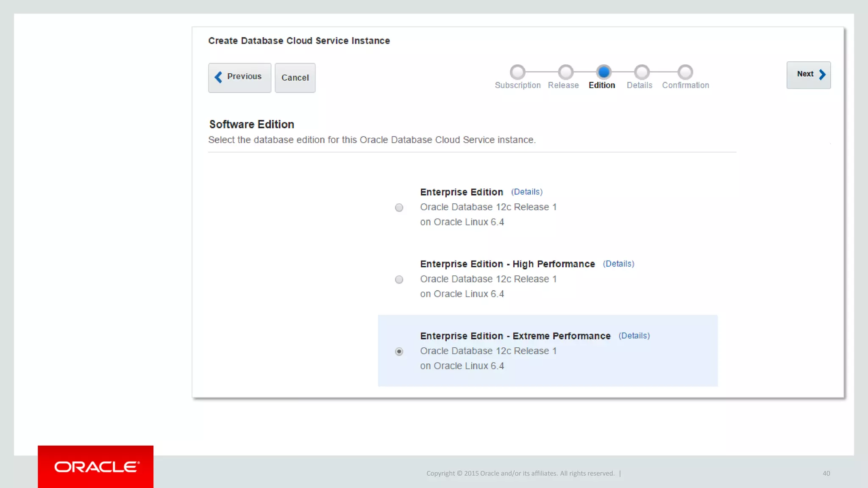Select the Enterprise Edition radio button
868x488 pixels.
click(399, 208)
